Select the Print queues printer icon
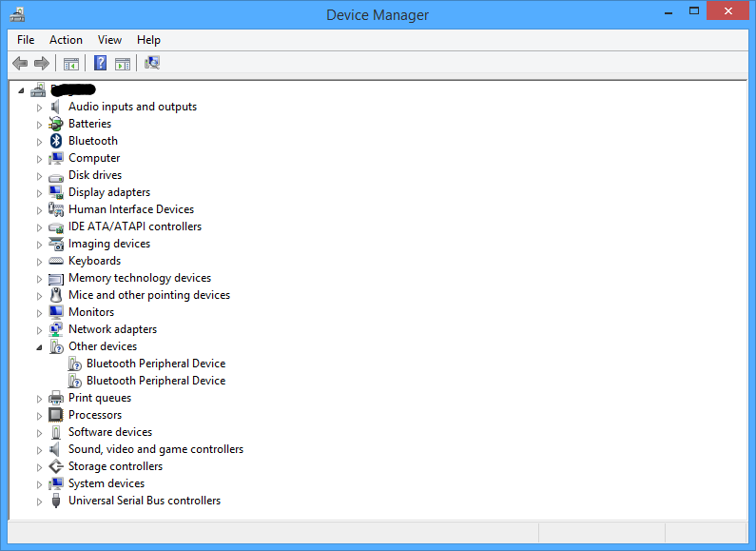 (56, 398)
